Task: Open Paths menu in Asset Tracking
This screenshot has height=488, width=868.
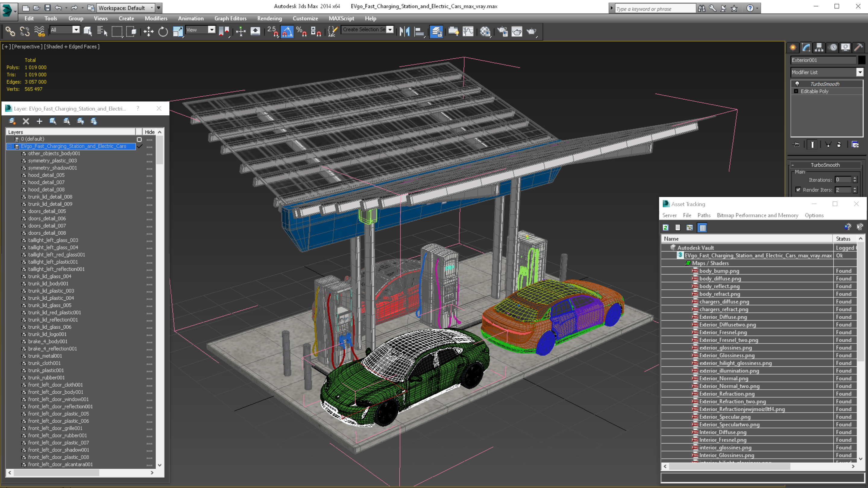Action: [x=703, y=215]
